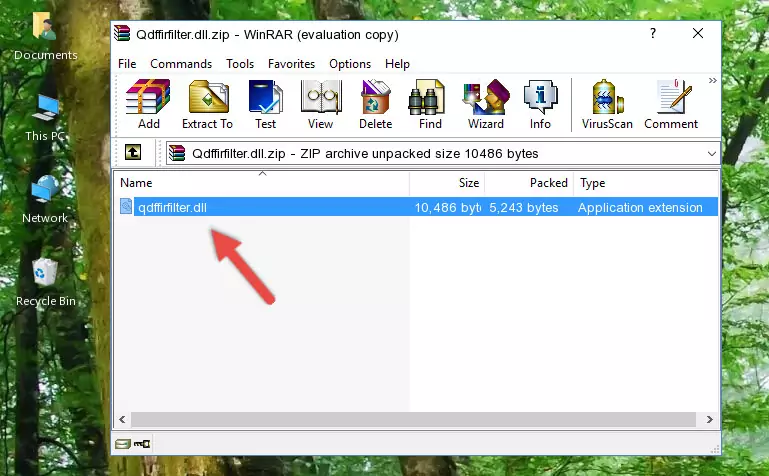Launch the Wizard tool
Screen dimensions: 769x476
click(486, 104)
